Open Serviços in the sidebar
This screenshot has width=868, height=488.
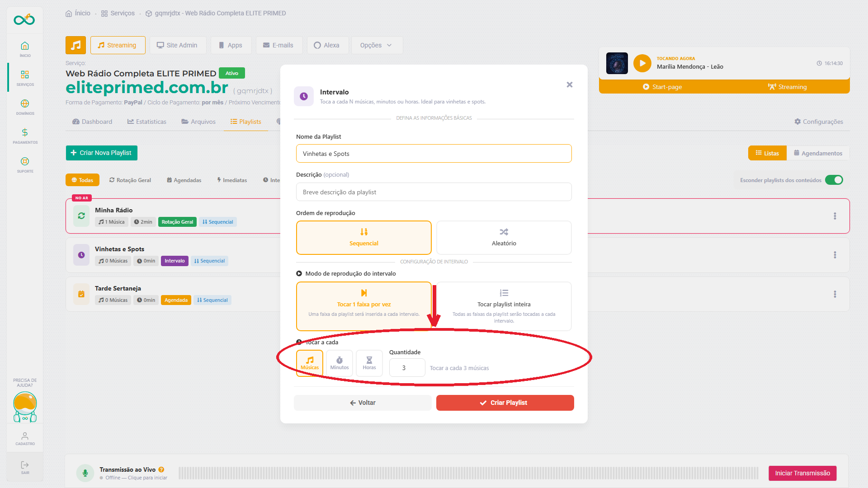(25, 78)
